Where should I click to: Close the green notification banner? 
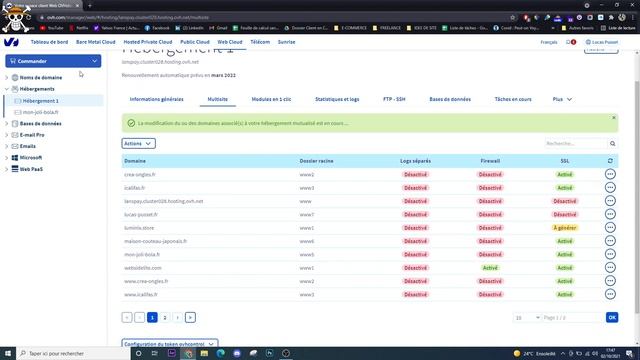613,118
